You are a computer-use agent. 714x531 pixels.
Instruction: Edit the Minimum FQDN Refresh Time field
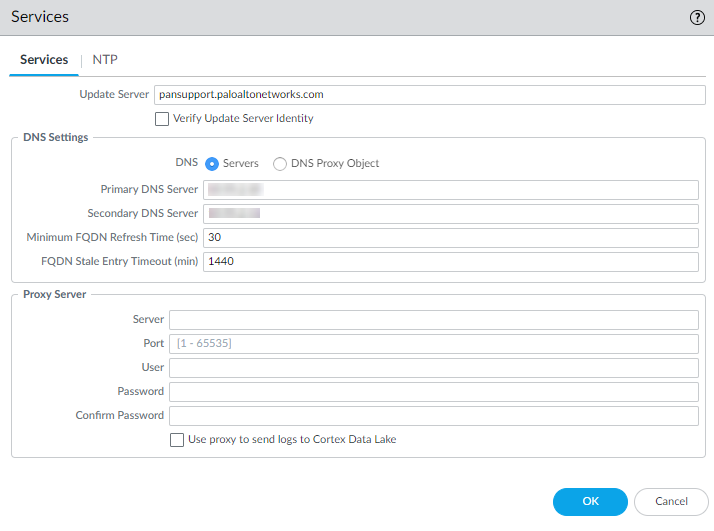click(450, 238)
